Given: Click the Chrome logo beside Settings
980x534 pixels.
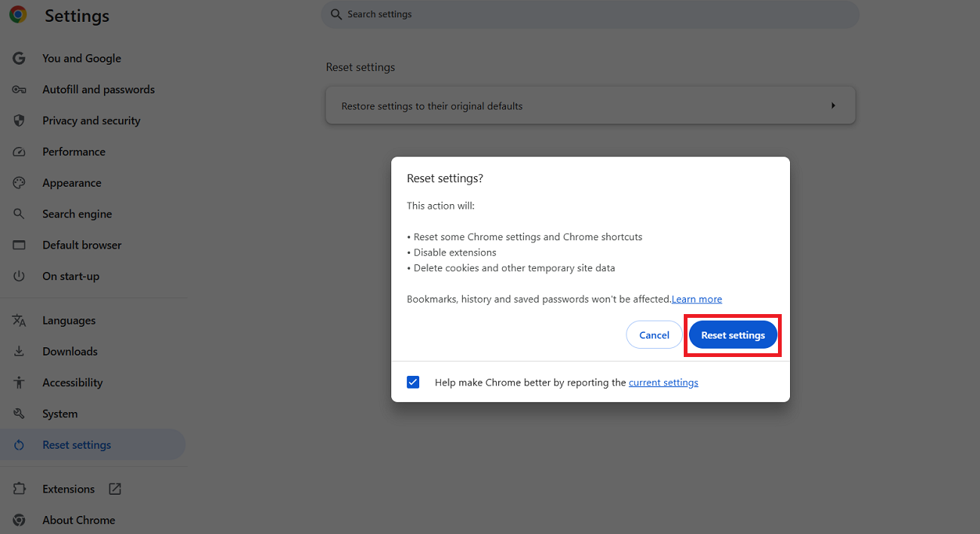Looking at the screenshot, I should (18, 14).
